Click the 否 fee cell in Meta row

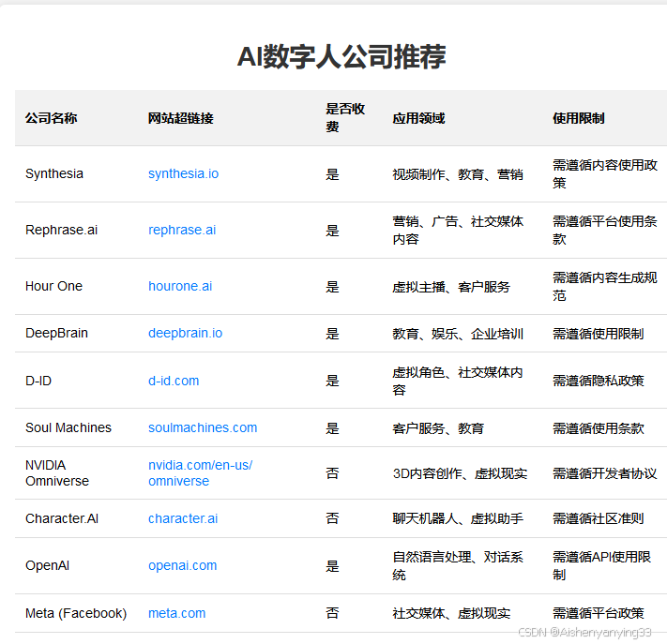332,613
